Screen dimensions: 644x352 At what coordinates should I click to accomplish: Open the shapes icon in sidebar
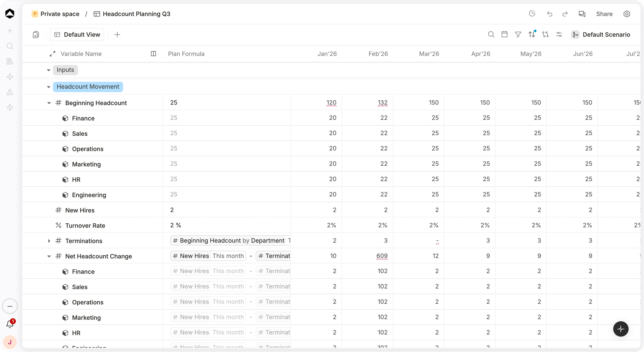(x=10, y=92)
